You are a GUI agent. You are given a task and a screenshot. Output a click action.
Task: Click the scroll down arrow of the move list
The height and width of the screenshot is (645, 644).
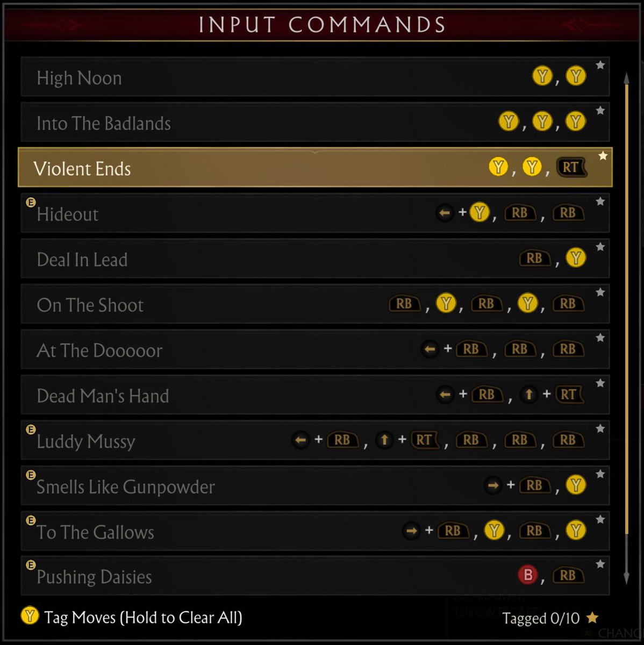click(626, 578)
